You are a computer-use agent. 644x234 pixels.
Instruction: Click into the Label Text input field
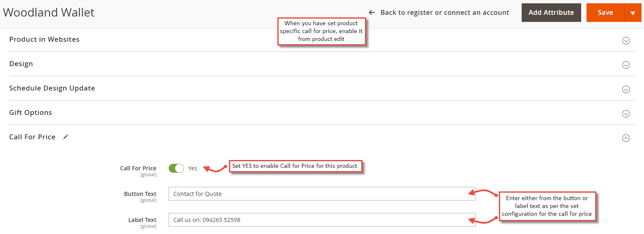(x=322, y=220)
